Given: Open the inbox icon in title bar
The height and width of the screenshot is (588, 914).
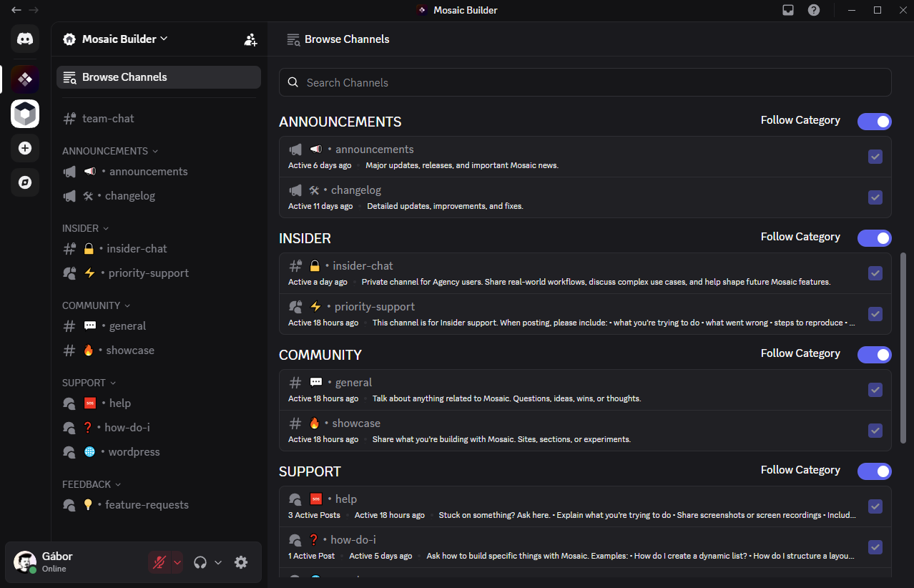Looking at the screenshot, I should tap(787, 10).
